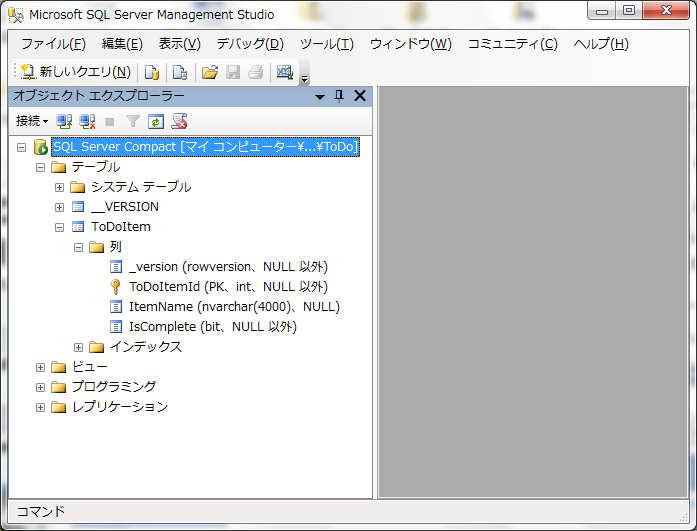Open the ツール(T) menu
The width and height of the screenshot is (697, 531).
[x=327, y=44]
